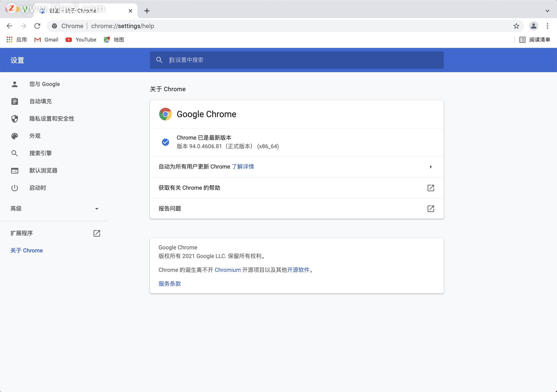Open Chrome's three-dot menu
This screenshot has width=557, height=392.
547,26
